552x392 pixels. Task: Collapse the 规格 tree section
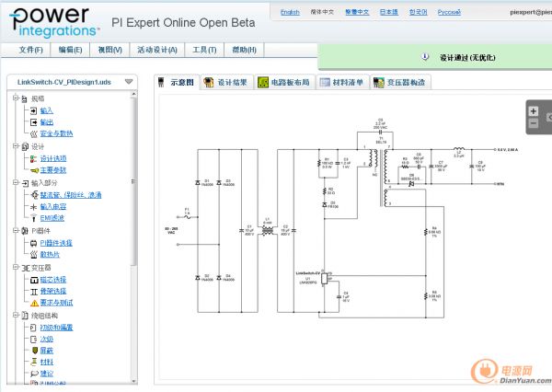pyautogui.click(x=15, y=98)
